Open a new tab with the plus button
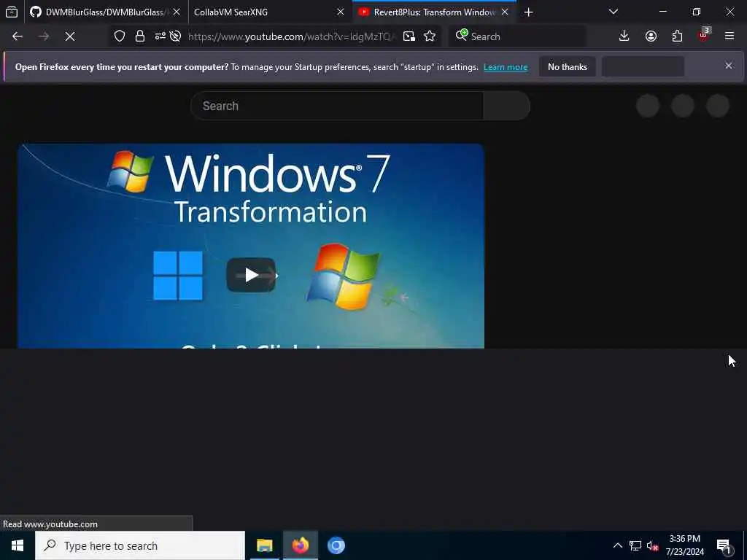747x560 pixels. coord(528,12)
